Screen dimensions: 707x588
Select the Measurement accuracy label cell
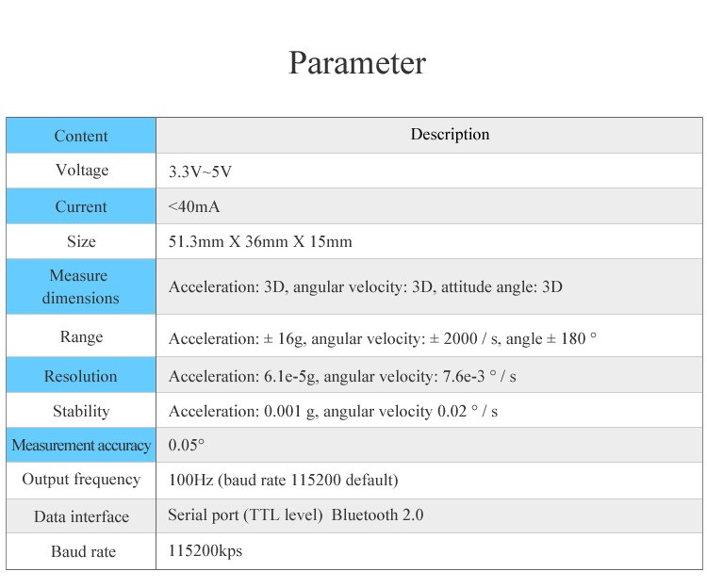click(x=81, y=445)
